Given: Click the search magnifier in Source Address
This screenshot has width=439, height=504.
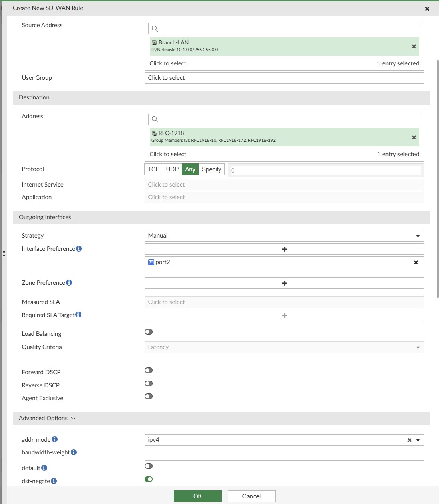Looking at the screenshot, I should (155, 28).
